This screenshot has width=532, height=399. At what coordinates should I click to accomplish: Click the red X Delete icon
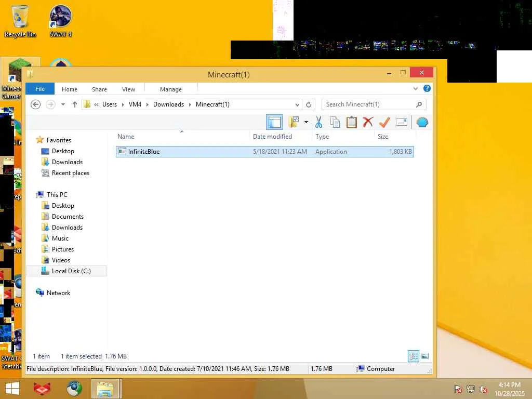pos(368,122)
